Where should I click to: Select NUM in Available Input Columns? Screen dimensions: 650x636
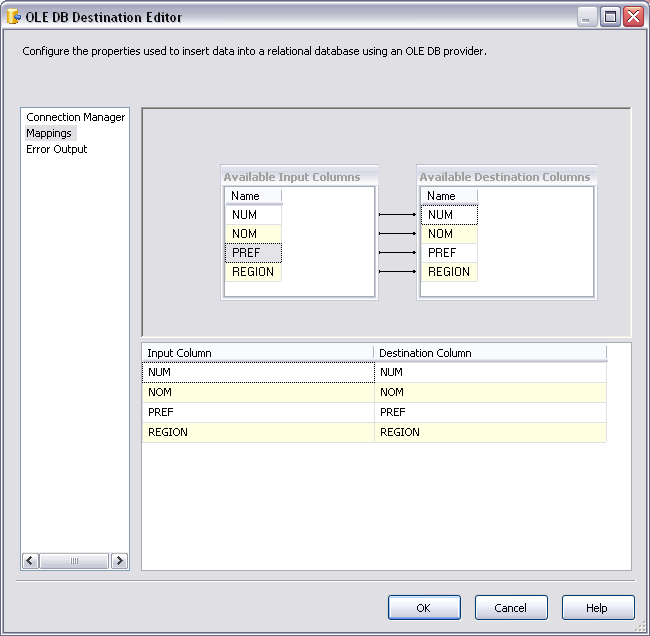pos(253,215)
